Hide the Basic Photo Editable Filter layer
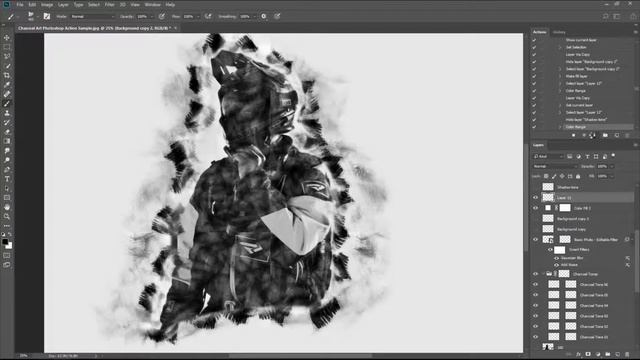The width and height of the screenshot is (640, 360). coord(536,240)
